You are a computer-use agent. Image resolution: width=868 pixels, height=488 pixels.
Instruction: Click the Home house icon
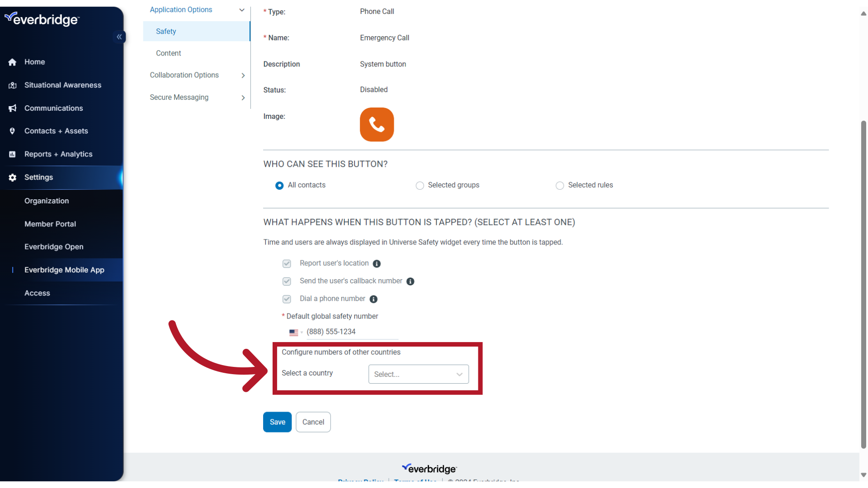point(12,62)
